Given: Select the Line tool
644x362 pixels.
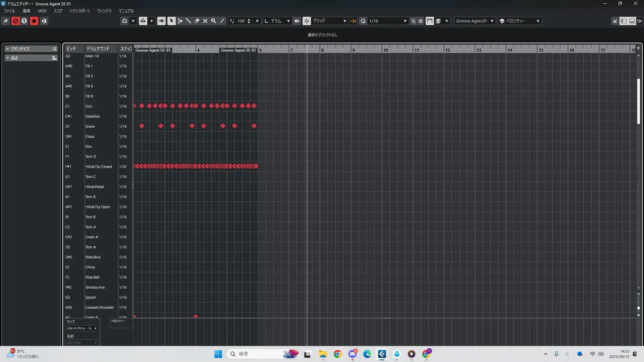Looking at the screenshot, I should (222, 21).
